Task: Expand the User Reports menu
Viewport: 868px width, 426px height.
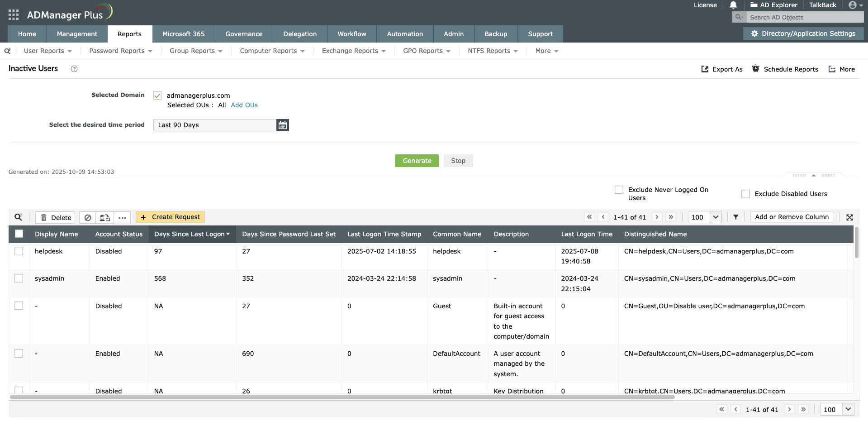Action: 47,51
